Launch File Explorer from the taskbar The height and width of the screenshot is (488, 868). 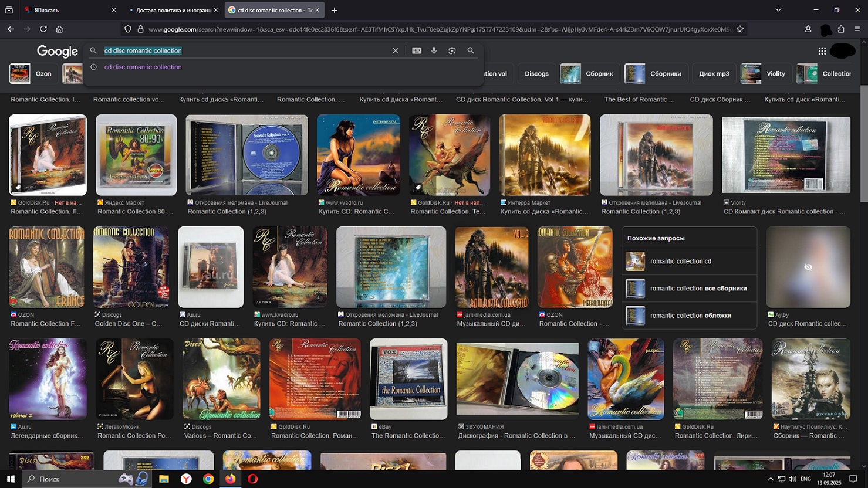164,479
